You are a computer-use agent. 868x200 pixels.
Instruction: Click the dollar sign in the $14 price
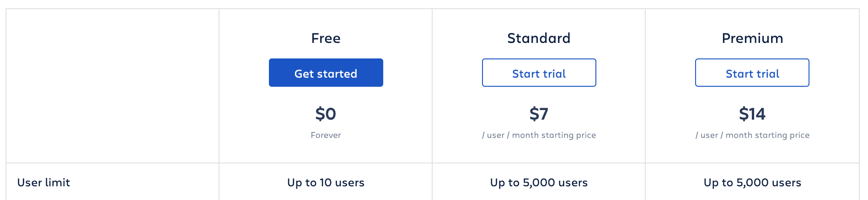(x=743, y=114)
